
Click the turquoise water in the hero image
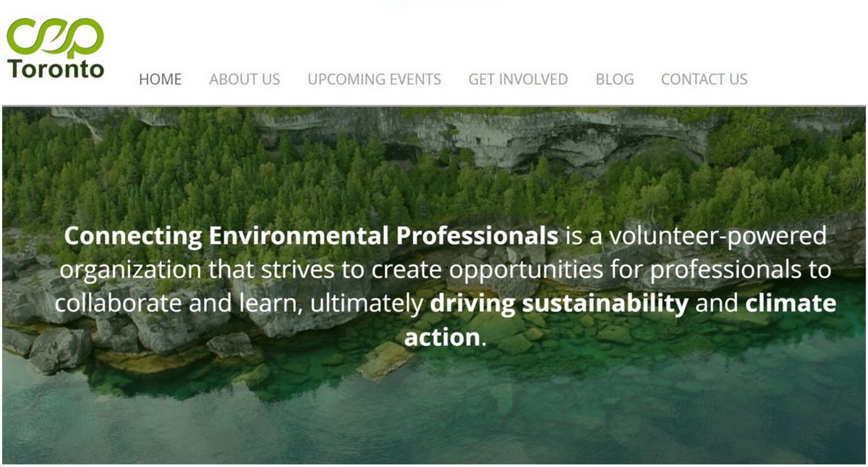click(434, 420)
